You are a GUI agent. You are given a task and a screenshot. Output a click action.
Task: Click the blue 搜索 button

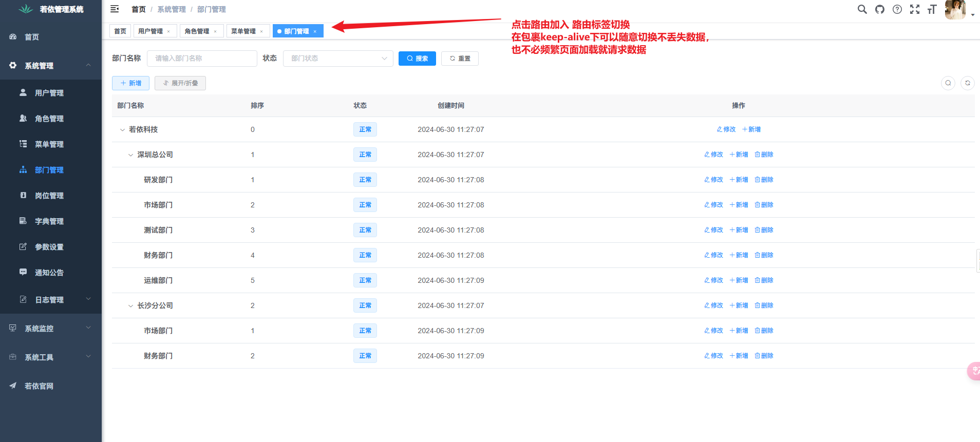(417, 59)
